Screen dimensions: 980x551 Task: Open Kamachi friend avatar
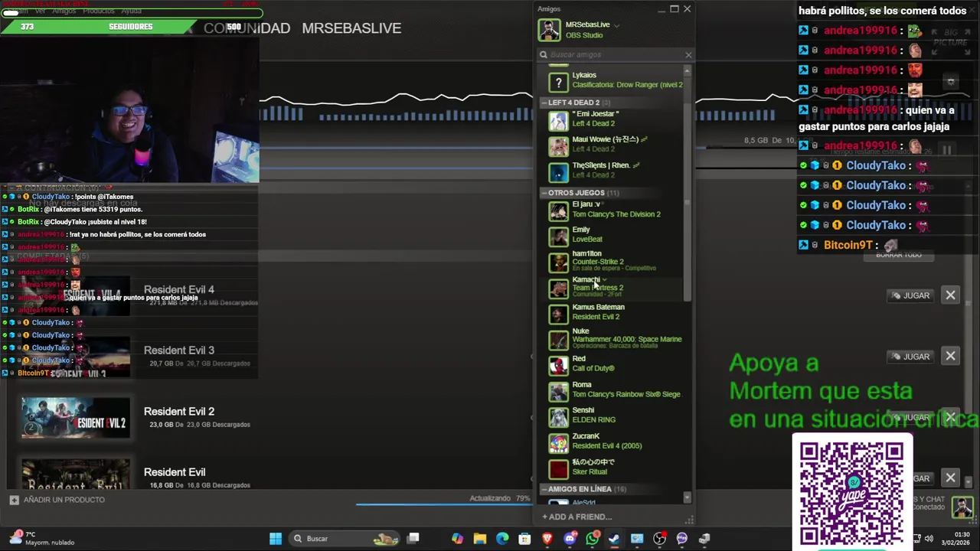point(559,288)
